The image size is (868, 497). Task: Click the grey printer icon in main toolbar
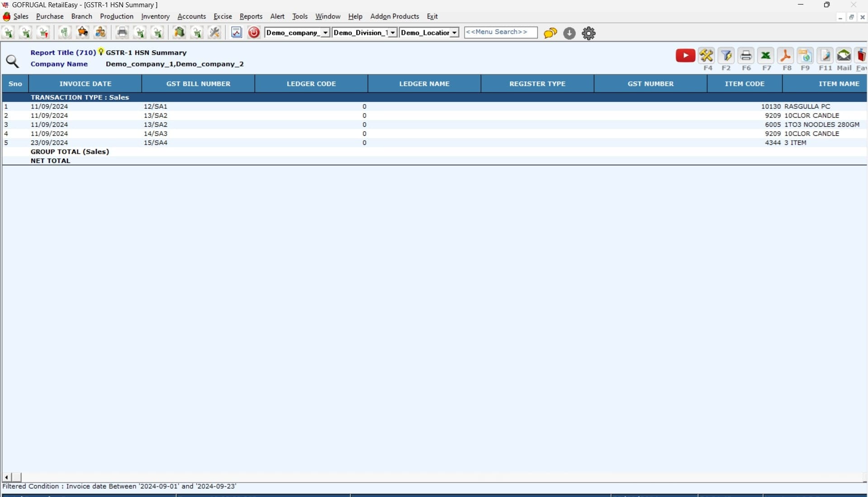[122, 33]
